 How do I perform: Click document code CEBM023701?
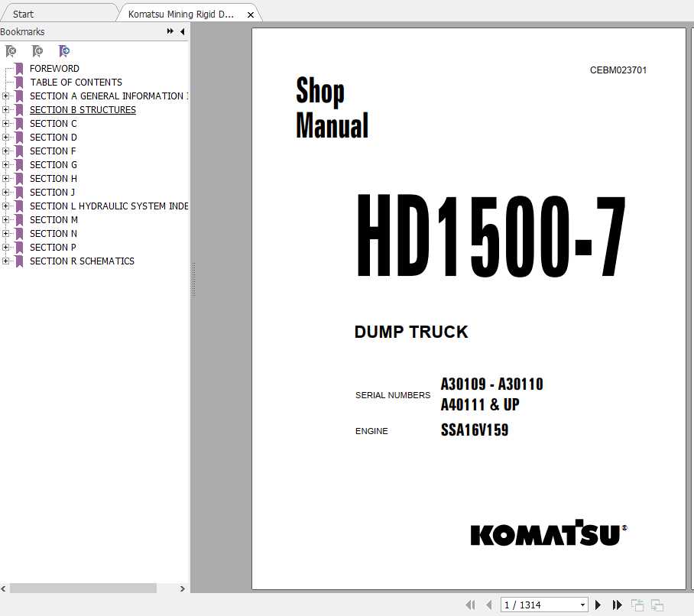point(618,70)
